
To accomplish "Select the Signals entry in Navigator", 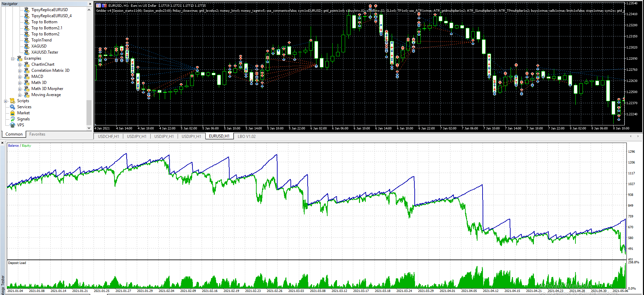I will coord(23,119).
